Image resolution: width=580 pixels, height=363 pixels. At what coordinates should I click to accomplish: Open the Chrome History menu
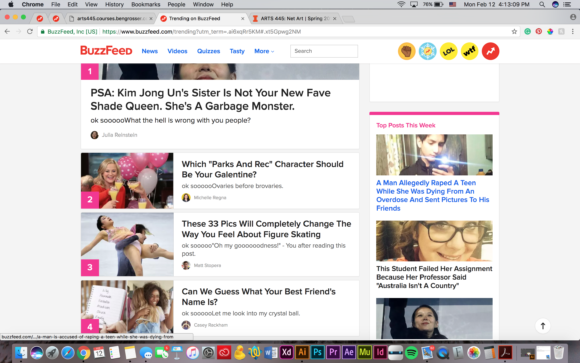pyautogui.click(x=114, y=4)
